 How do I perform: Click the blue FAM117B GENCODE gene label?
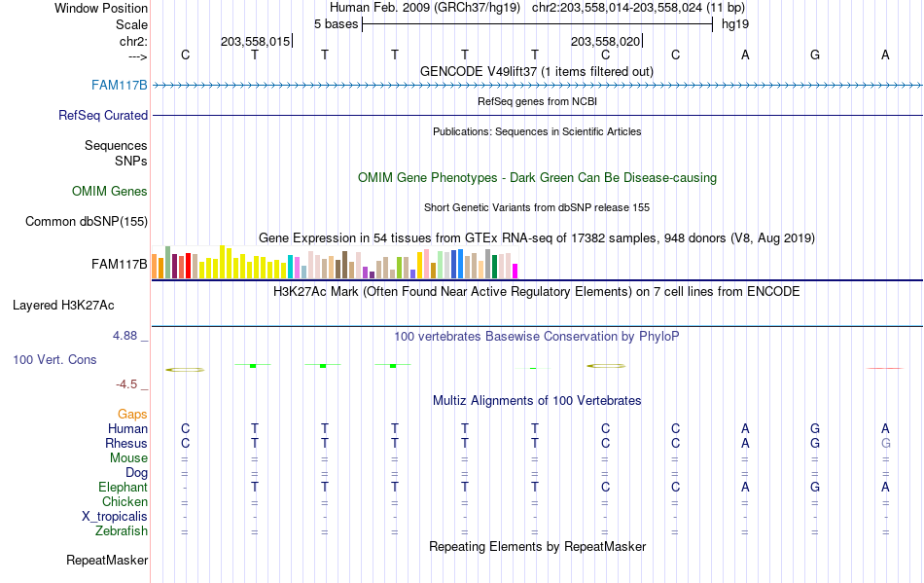(x=119, y=86)
